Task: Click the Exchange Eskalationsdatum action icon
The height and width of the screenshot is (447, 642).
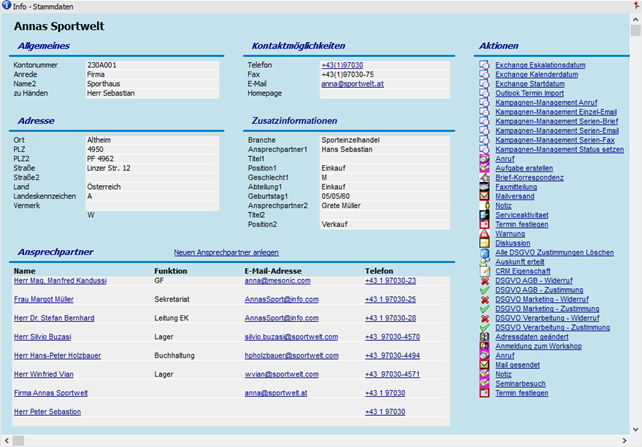Action: coord(484,65)
